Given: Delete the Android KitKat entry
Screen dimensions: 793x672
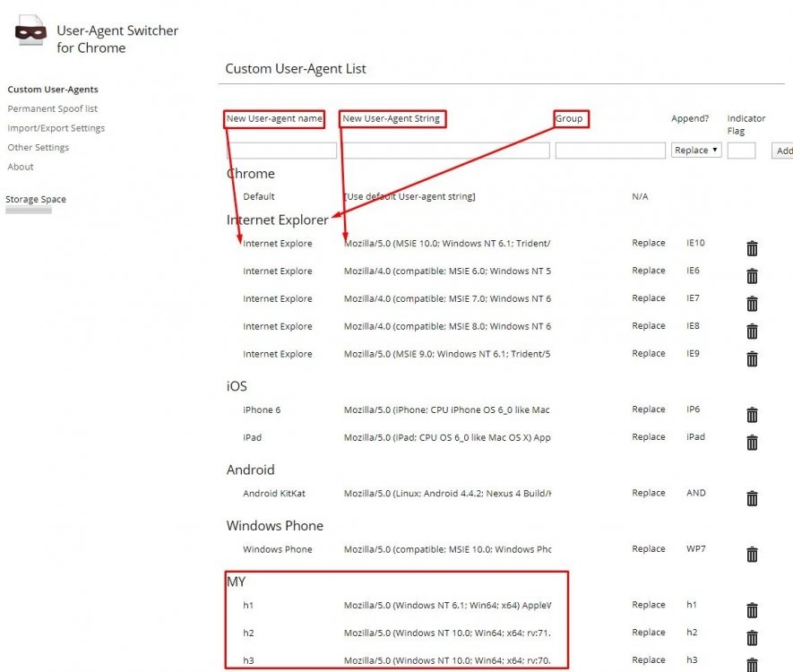Looking at the screenshot, I should (752, 498).
